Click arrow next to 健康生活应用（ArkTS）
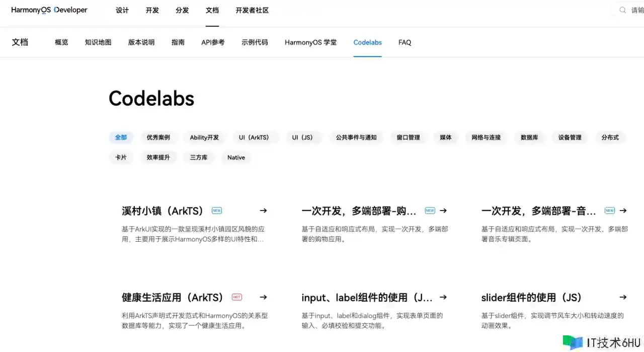This screenshot has width=644, height=352. tap(263, 297)
